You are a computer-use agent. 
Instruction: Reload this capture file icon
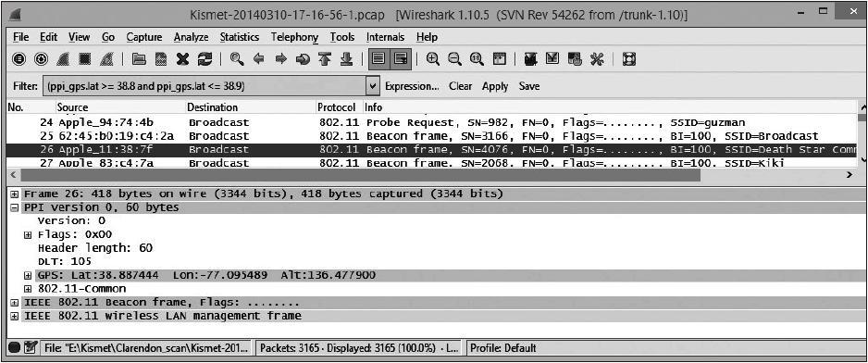click(x=205, y=59)
